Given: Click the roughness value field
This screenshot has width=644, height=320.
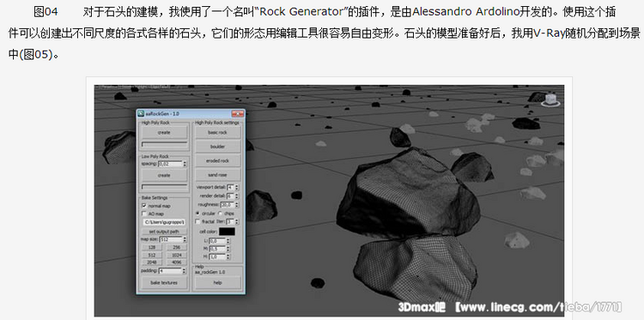Looking at the screenshot, I should (x=228, y=205).
